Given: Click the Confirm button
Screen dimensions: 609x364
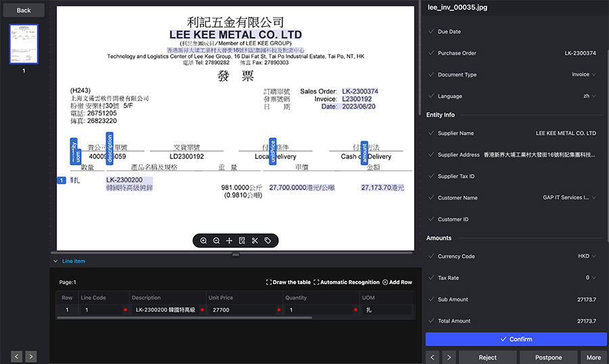Looking at the screenshot, I should [516, 339].
